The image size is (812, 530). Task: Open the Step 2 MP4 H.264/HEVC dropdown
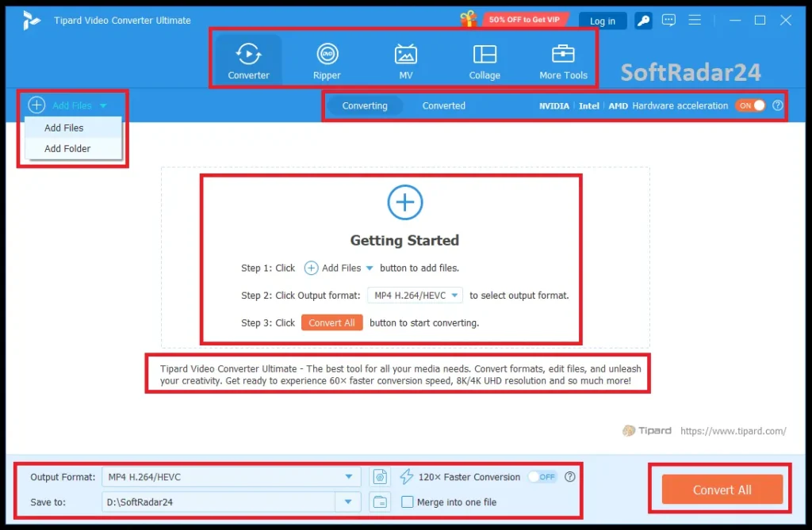pyautogui.click(x=415, y=295)
